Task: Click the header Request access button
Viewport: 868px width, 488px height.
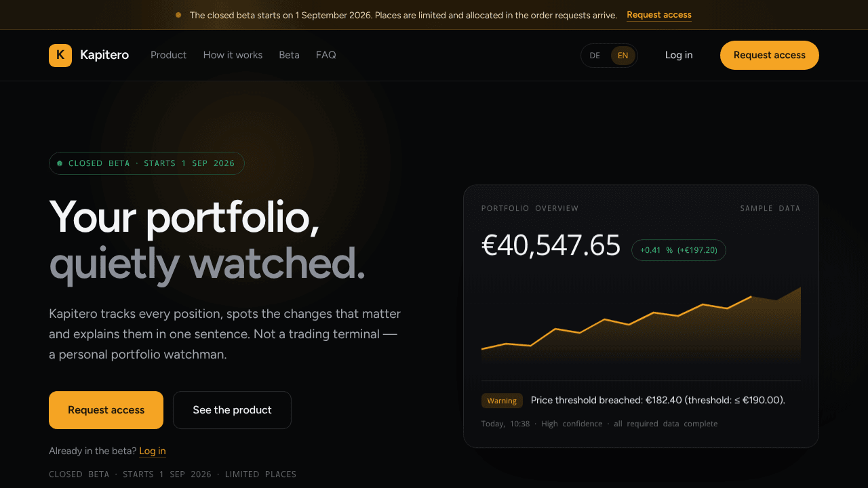Action: pyautogui.click(x=770, y=55)
